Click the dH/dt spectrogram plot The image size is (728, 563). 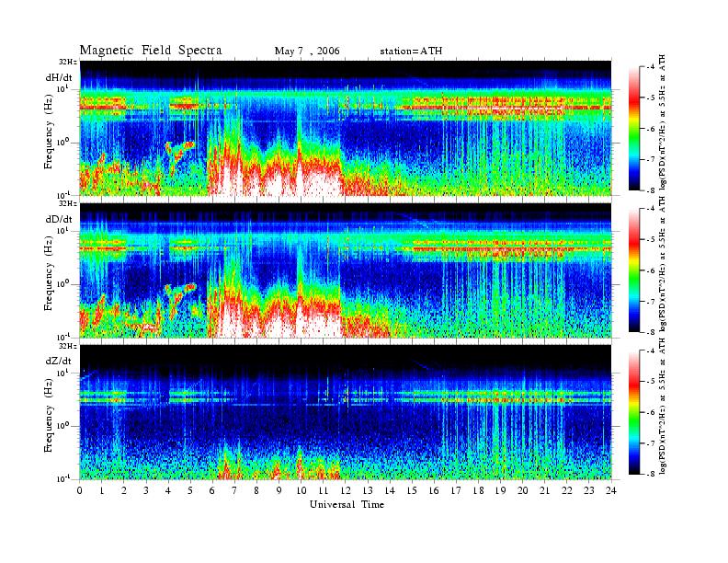[346, 128]
